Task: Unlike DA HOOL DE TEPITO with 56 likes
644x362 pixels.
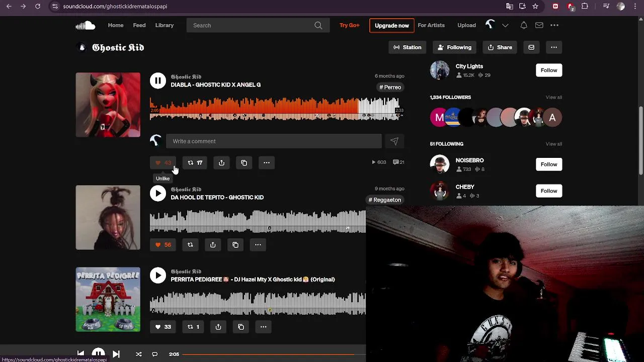Action: coord(163,245)
